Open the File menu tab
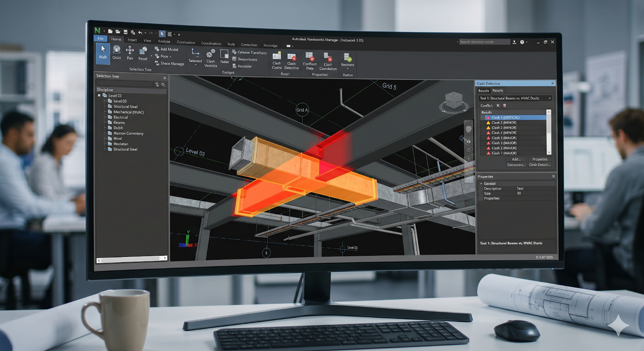The width and height of the screenshot is (644, 351). pos(101,39)
